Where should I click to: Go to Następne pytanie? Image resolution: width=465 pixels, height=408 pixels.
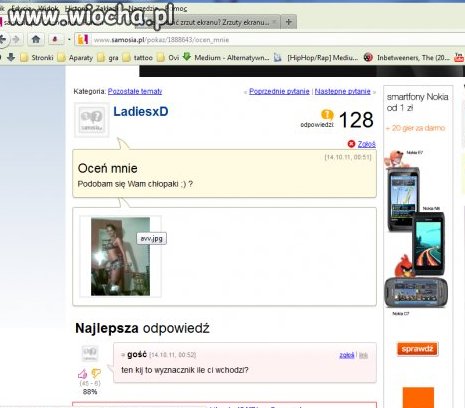[x=342, y=91]
